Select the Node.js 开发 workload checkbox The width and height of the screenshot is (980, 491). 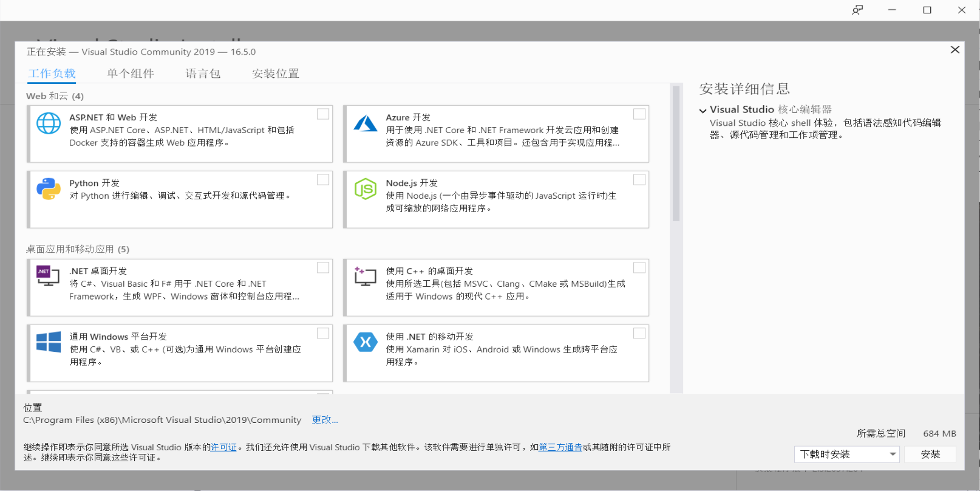pos(639,179)
